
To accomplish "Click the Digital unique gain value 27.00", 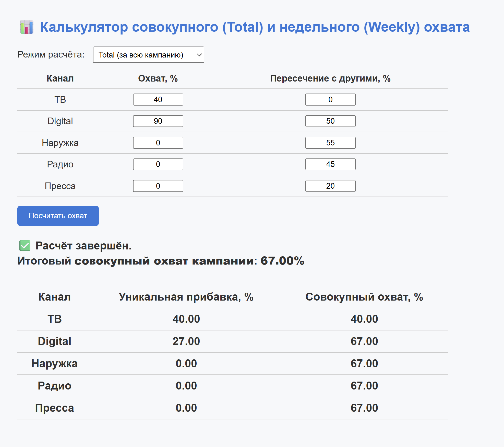I will 186,341.
